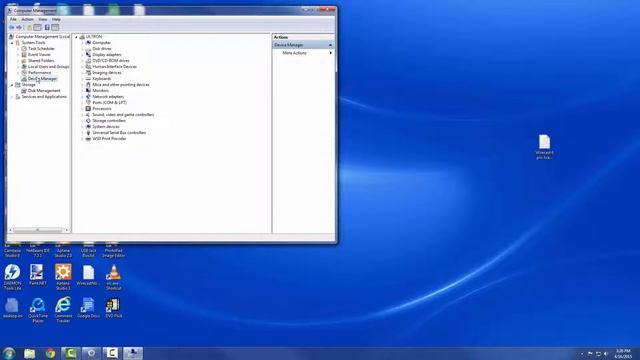640x360 pixels.
Task: Toggle the Show/Hide Action Pane toolbar icon
Action: click(55, 27)
